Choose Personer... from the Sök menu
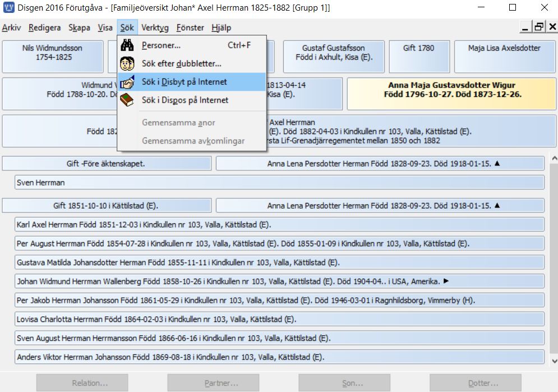 pos(192,45)
